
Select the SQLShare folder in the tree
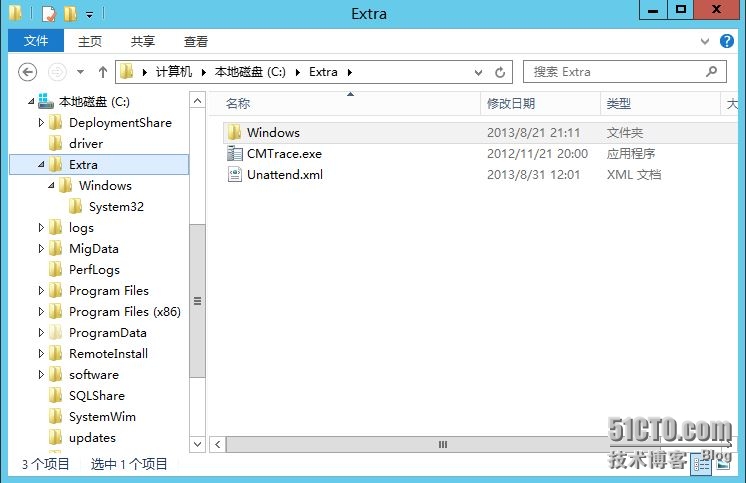tap(97, 395)
